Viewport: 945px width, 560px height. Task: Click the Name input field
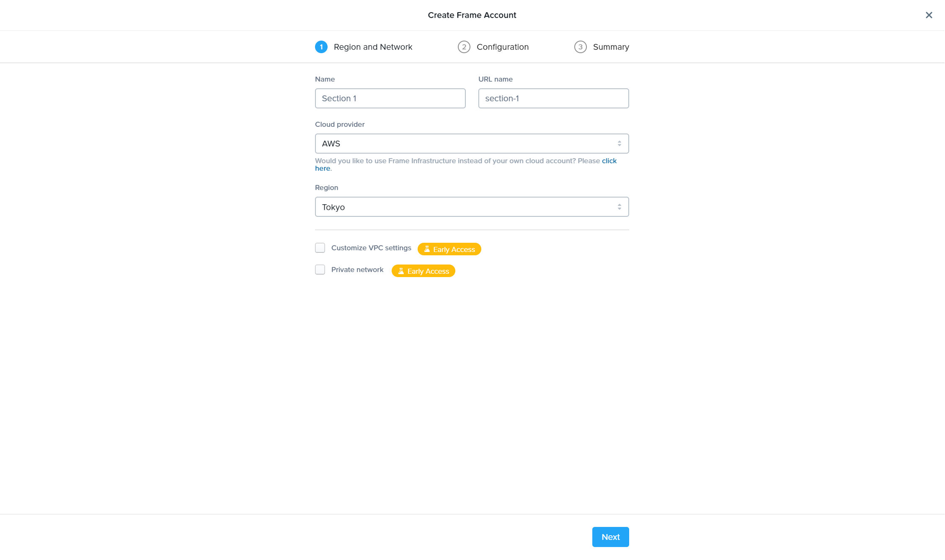(x=390, y=98)
